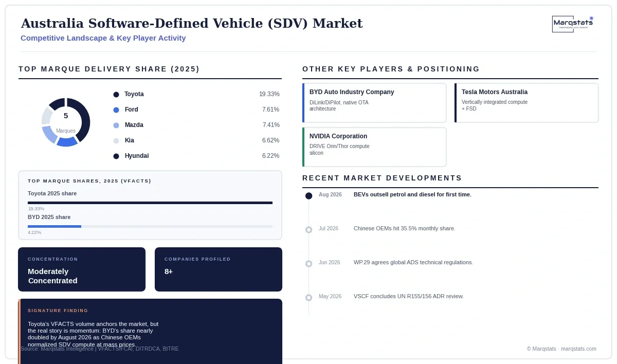The height and width of the screenshot is (364, 617).
Task: Click the Aug 2026 timeline marker
Action: point(308,196)
